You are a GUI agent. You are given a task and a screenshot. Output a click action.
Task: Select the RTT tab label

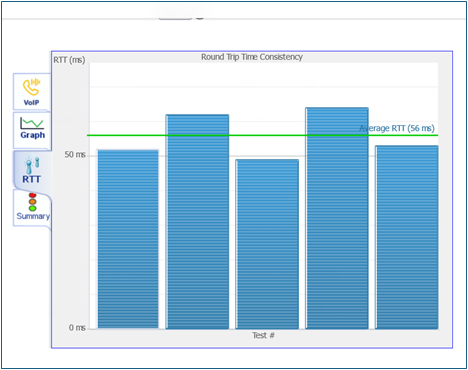coord(31,179)
